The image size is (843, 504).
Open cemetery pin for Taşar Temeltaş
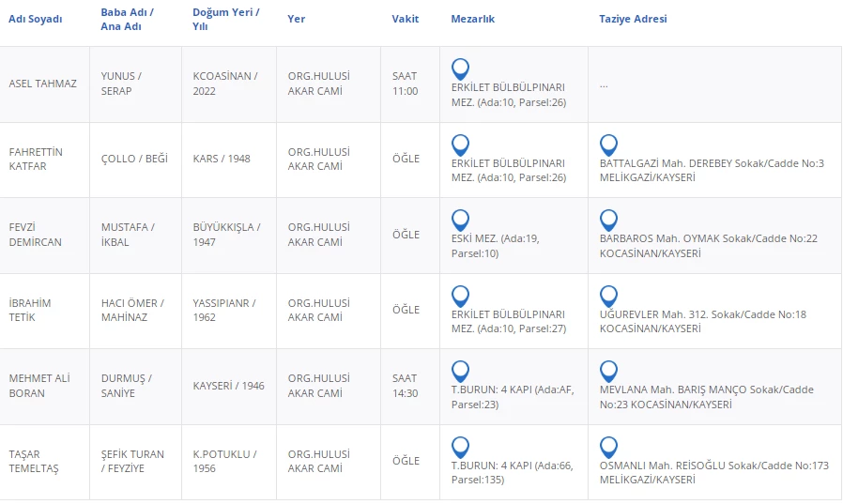(x=460, y=447)
